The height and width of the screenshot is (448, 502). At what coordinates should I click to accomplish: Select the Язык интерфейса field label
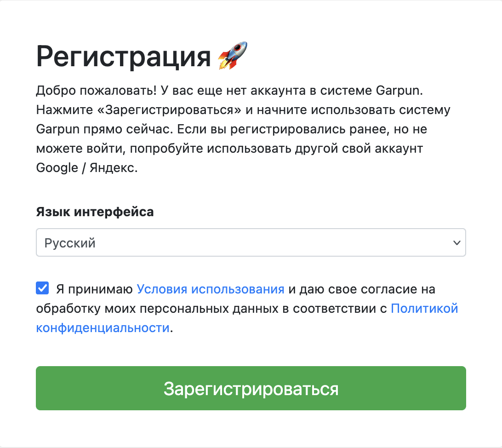95,212
